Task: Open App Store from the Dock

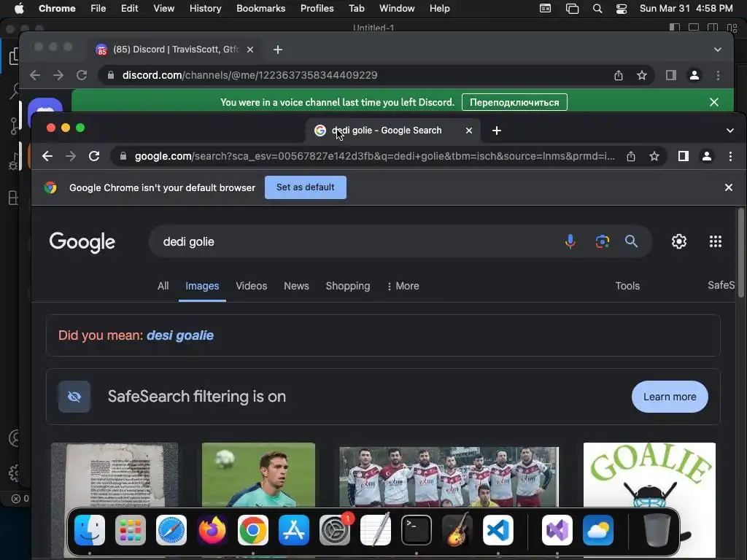Action: 294,530
